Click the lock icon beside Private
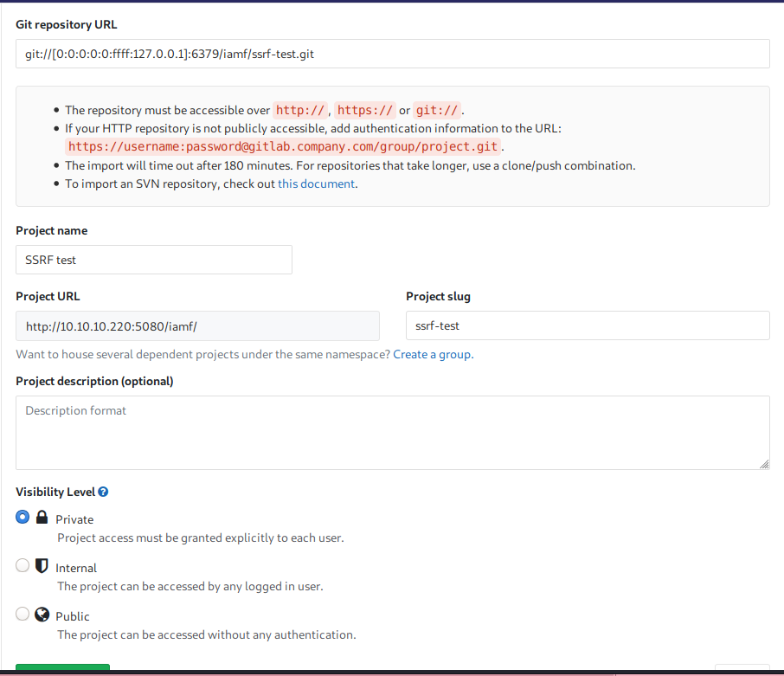Screen dimensions: 784x676 42,518
